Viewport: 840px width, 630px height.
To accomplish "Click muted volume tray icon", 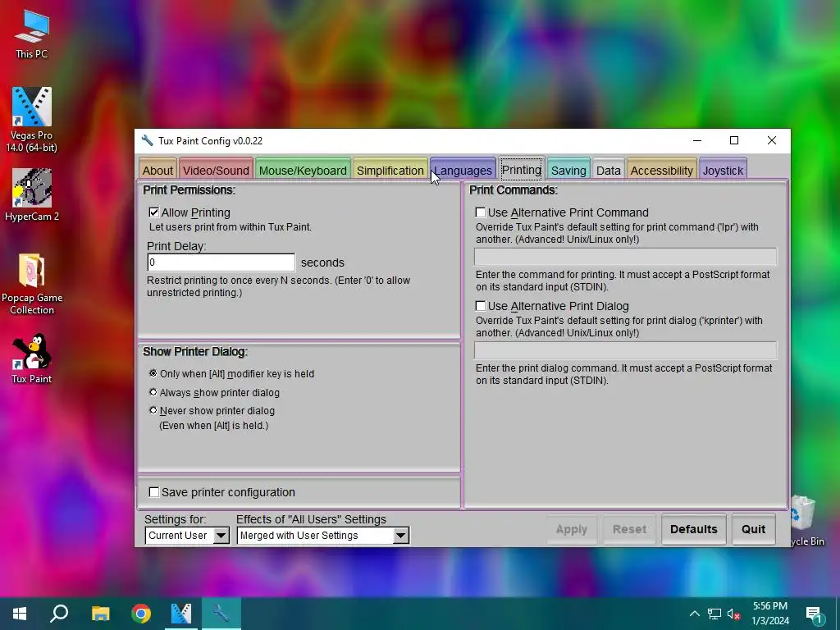I will pos(733,614).
